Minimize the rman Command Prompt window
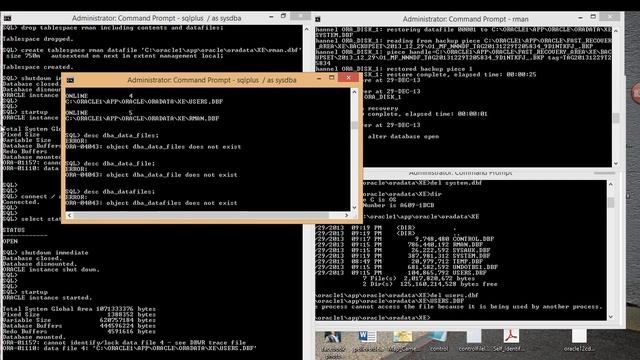 [x=580, y=18]
